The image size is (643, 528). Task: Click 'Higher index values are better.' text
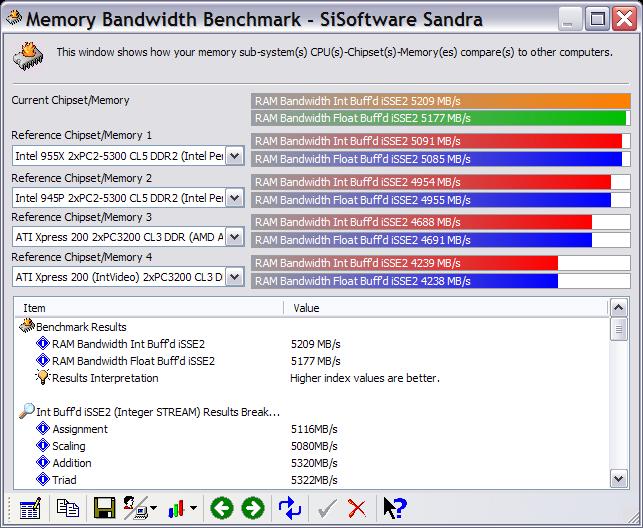pyautogui.click(x=365, y=378)
